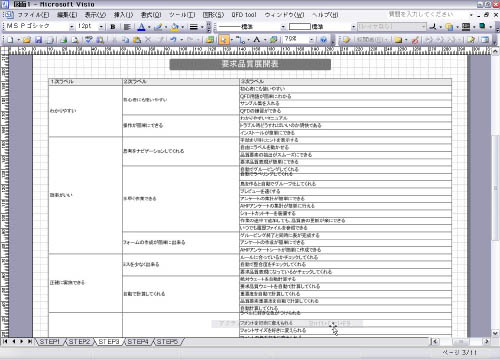Click the Undo arrow icon
Image resolution: width=500 pixels, height=360 pixels.
173,40
